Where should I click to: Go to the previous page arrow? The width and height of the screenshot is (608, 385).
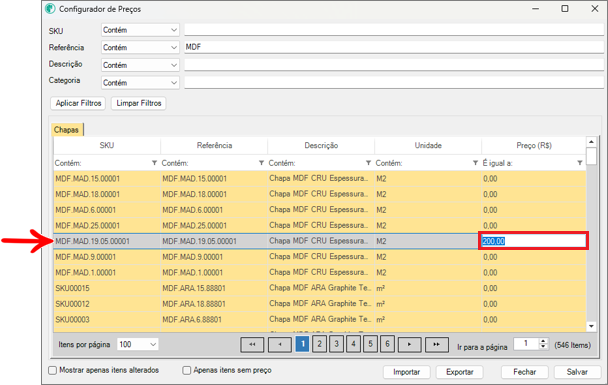(x=280, y=344)
